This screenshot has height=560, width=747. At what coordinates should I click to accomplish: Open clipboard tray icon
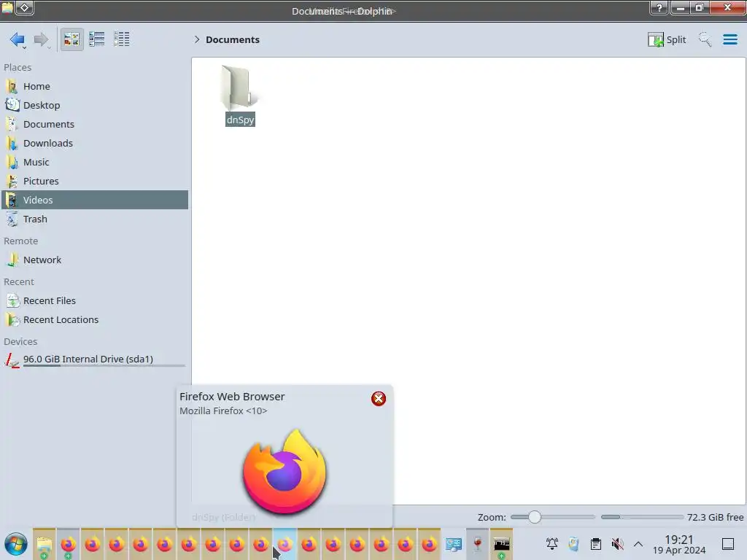[x=595, y=544]
